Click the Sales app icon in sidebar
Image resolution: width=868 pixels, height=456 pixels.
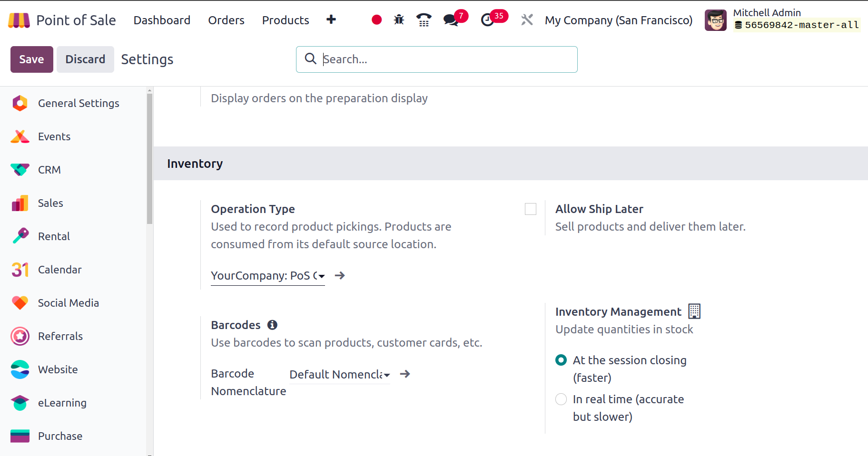pos(20,203)
